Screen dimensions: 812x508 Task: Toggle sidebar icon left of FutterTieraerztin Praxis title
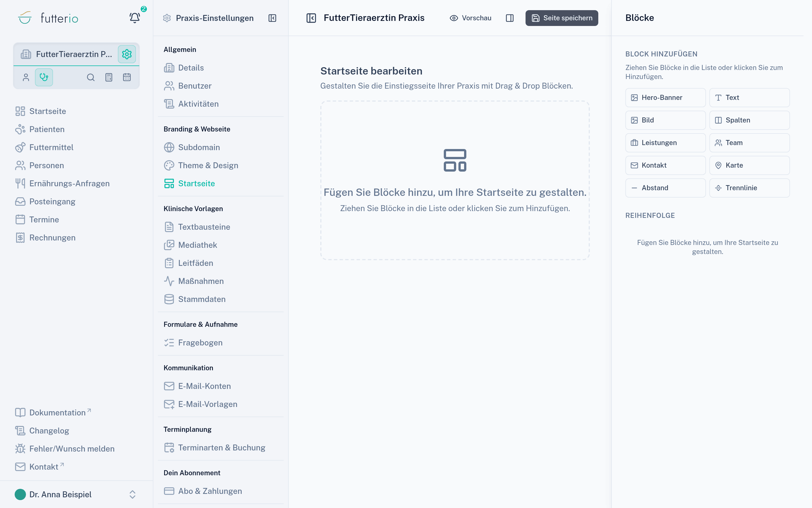311,18
